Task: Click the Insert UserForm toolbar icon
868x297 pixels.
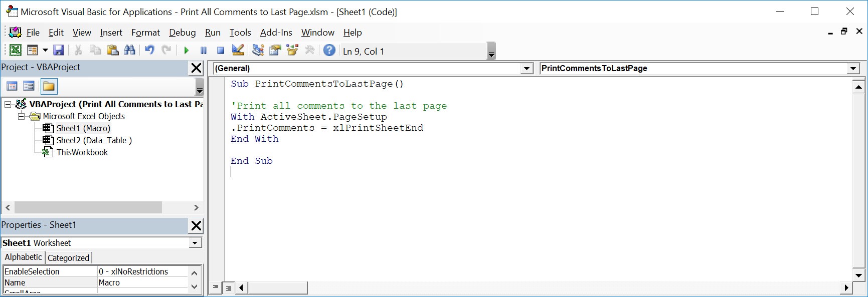Action: click(x=33, y=50)
